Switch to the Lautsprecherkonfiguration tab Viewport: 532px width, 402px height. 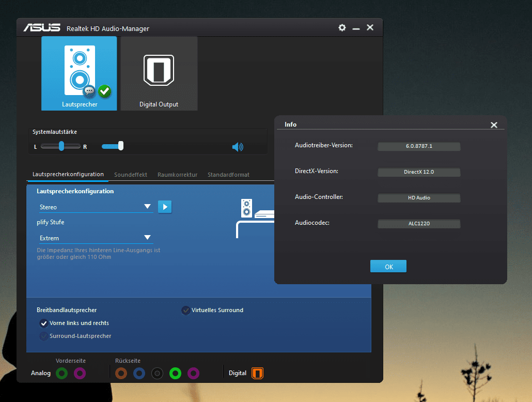(68, 174)
